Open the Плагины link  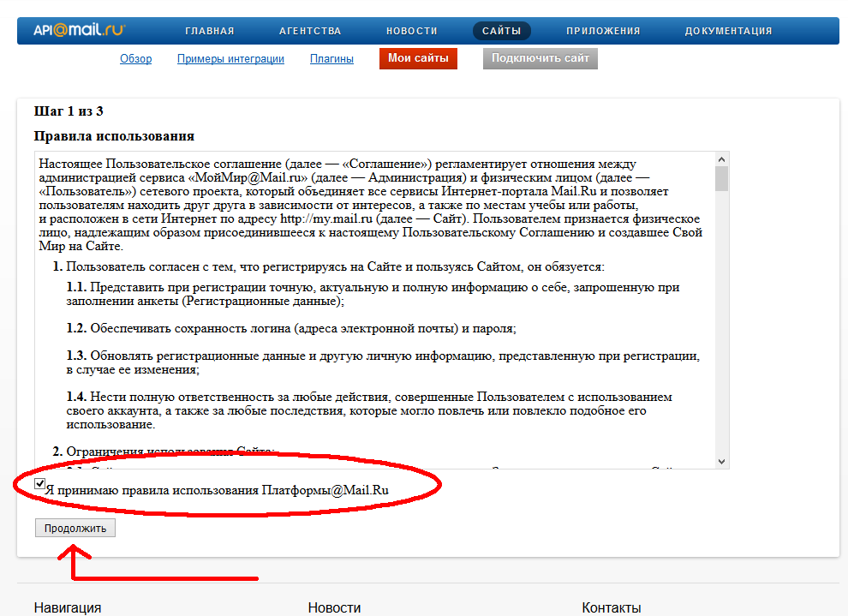coord(331,58)
